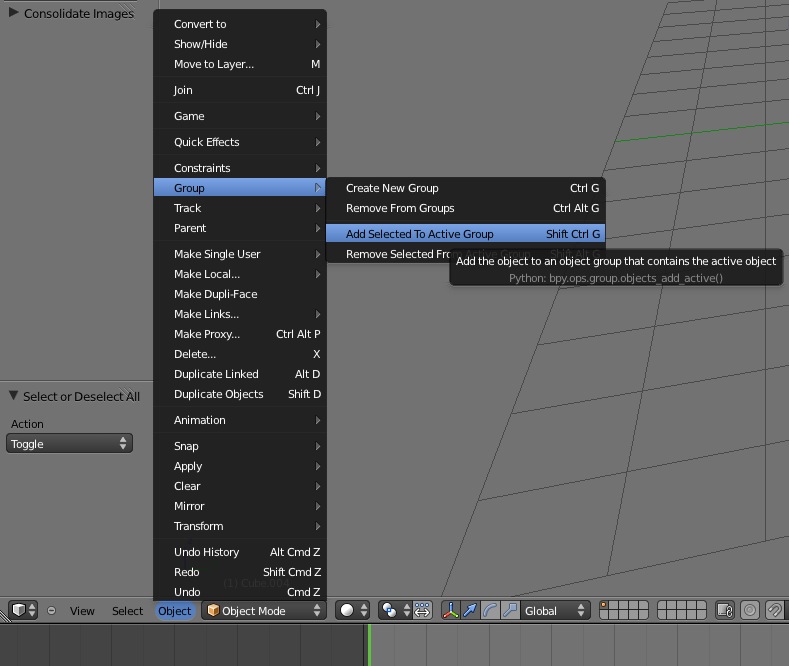Toggle the 3D manipulator axis icon

click(450, 610)
